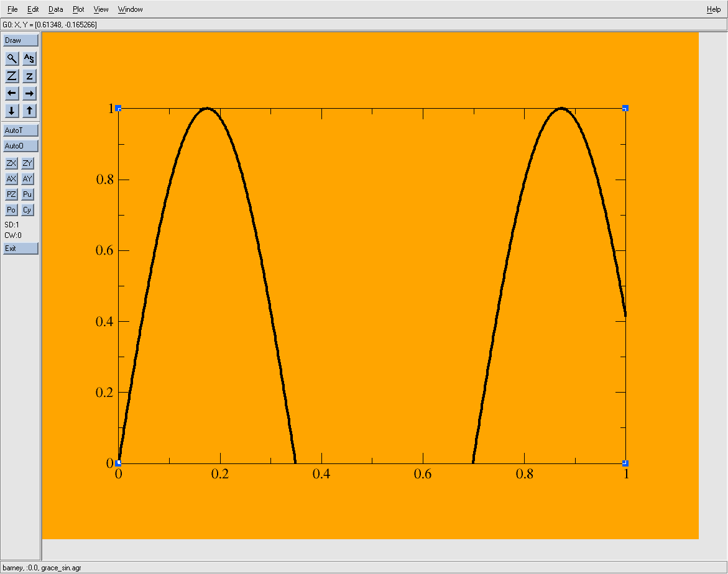The width and height of the screenshot is (728, 574).
Task: Click the PZ push zoom button
Action: (11, 194)
